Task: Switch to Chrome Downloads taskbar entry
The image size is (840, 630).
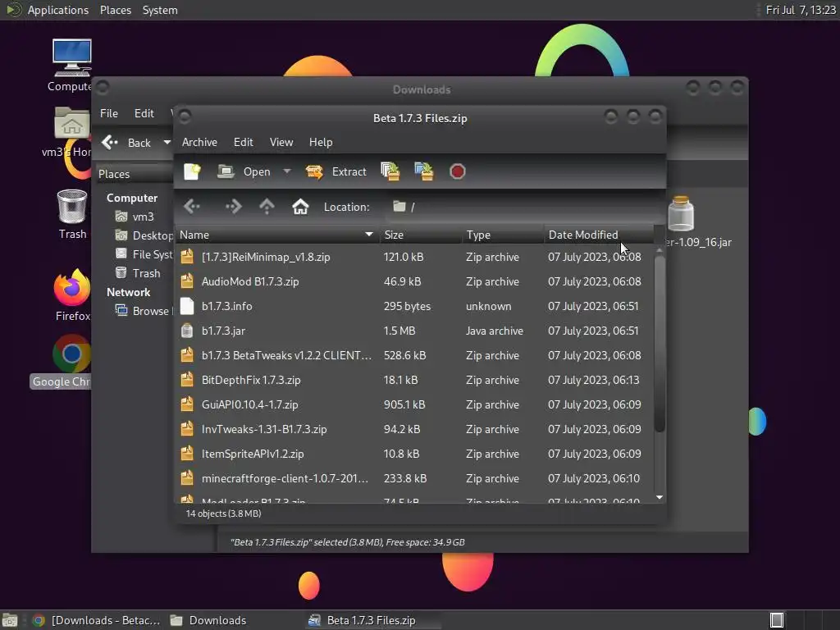Action: click(x=97, y=620)
